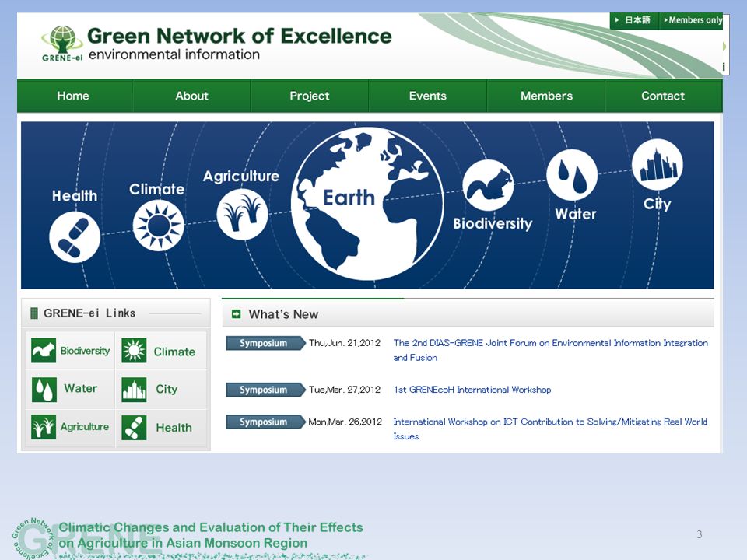The image size is (747, 560).
Task: Click the What's New heading text
Action: 283,314
